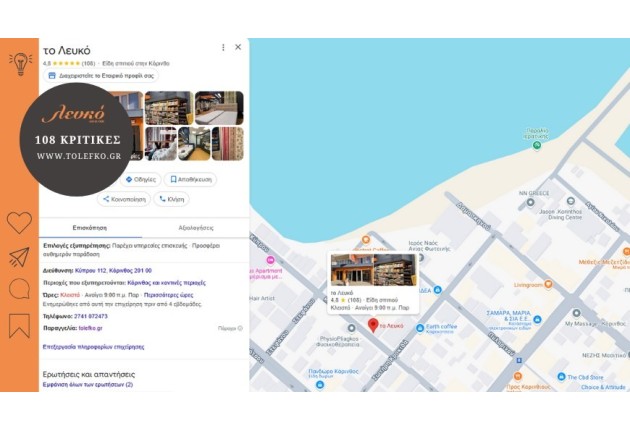Open the shelves photo thumbnail in gallery

click(169, 108)
